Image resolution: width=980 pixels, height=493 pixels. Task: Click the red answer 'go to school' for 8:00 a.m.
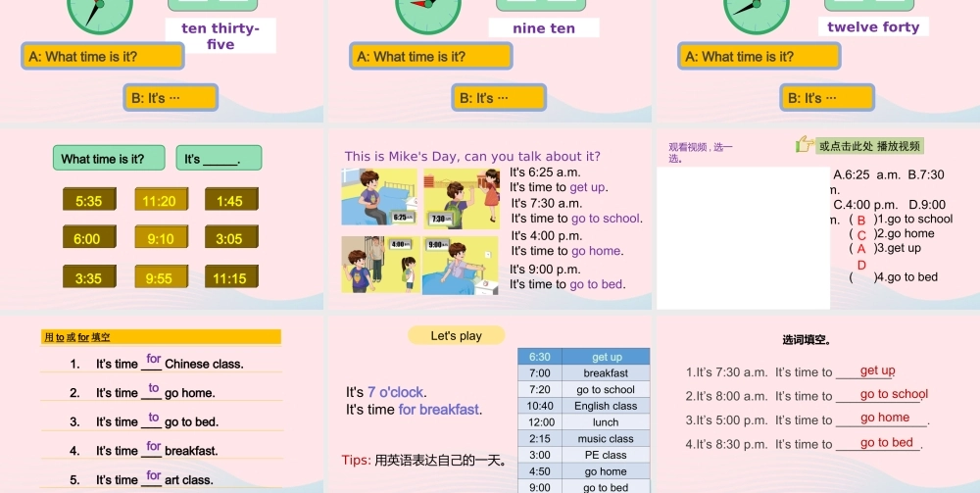pyautogui.click(x=894, y=394)
